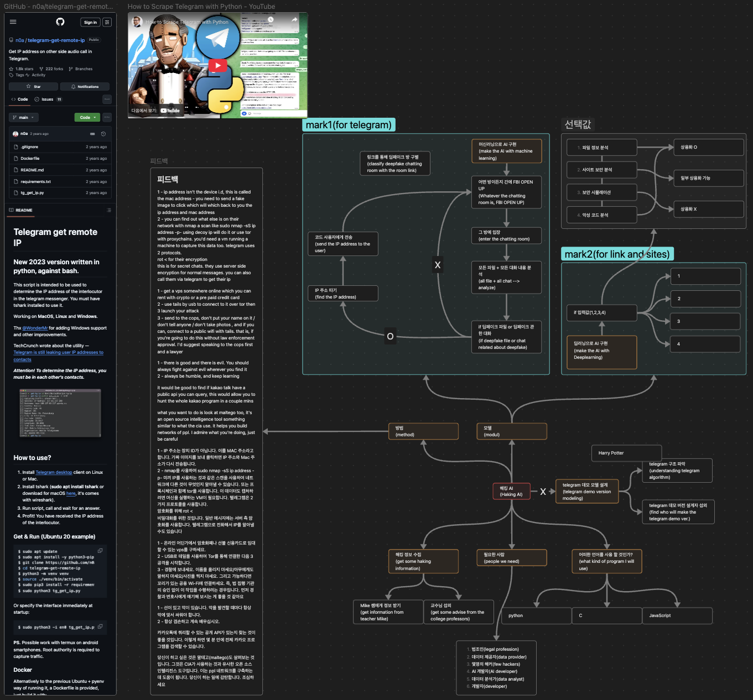Open the requirements.txt file

(35, 182)
